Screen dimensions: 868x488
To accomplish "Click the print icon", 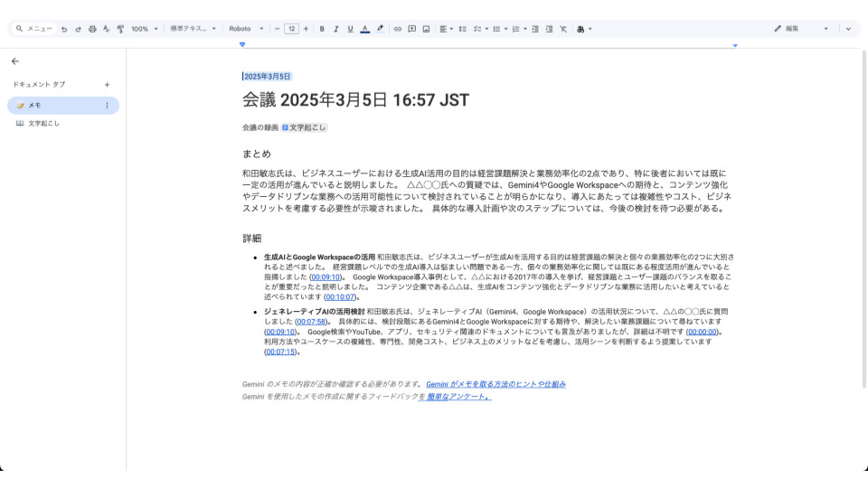I will (92, 29).
